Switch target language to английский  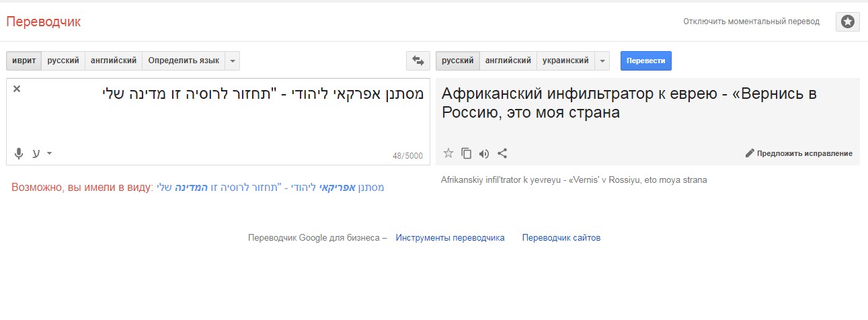tap(508, 61)
